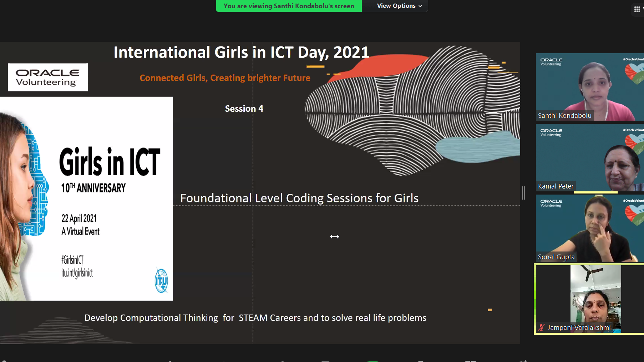Screen dimensions: 644x362
Task: Click Oracle logo in Sonal Gupta's video tile
Action: click(x=551, y=203)
